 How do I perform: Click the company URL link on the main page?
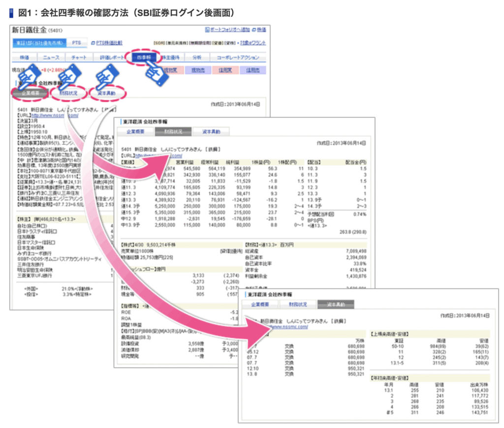pyautogui.click(x=55, y=115)
